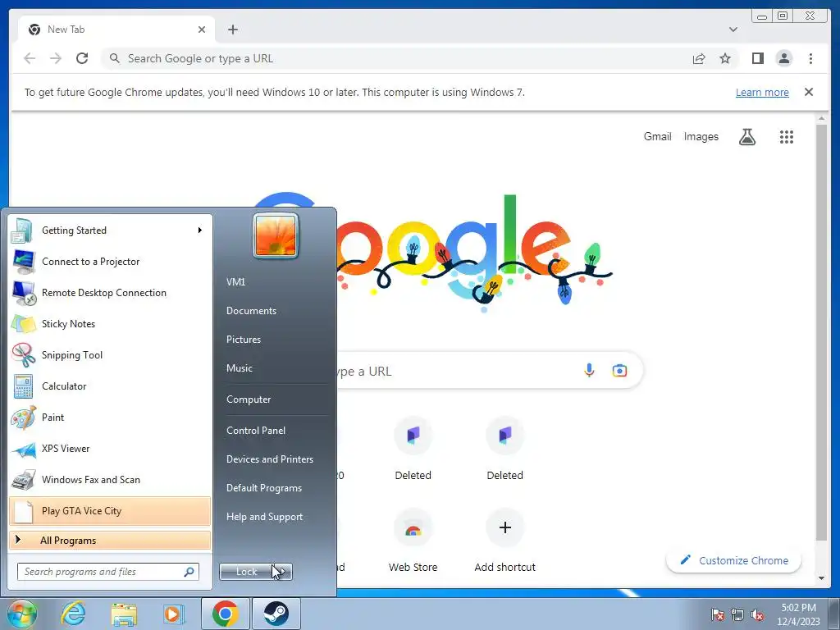Launch Windows Media Player from taskbar
840x630 pixels.
click(x=174, y=614)
